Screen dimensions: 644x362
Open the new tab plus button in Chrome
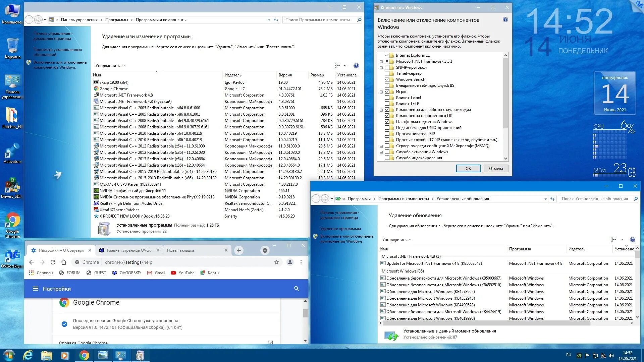[x=239, y=250]
